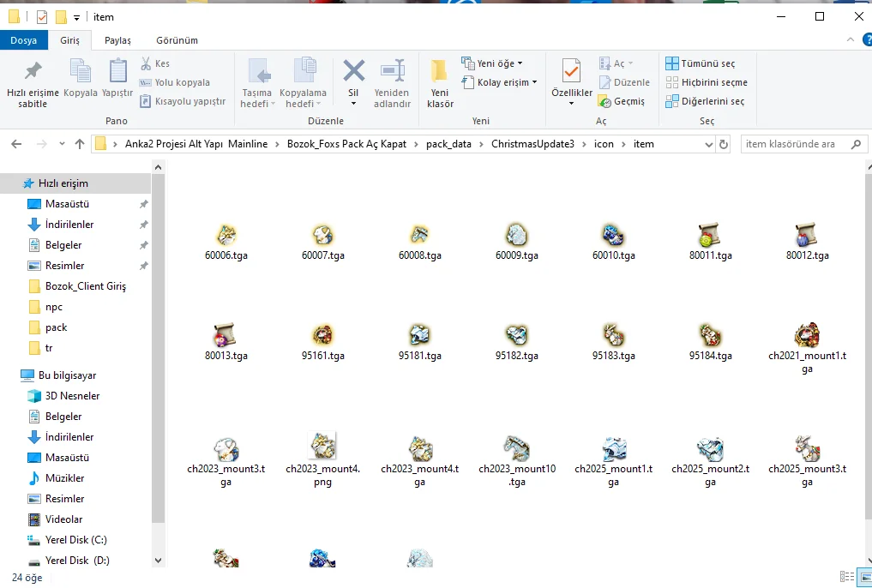Switch to details view in status bar
The width and height of the screenshot is (872, 588).
pos(846,577)
